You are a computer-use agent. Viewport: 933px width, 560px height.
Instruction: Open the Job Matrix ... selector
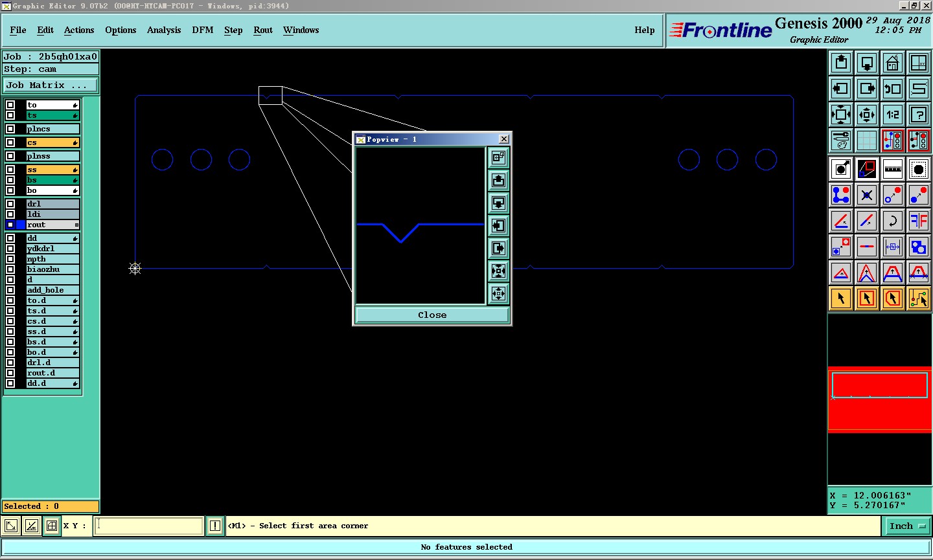51,85
